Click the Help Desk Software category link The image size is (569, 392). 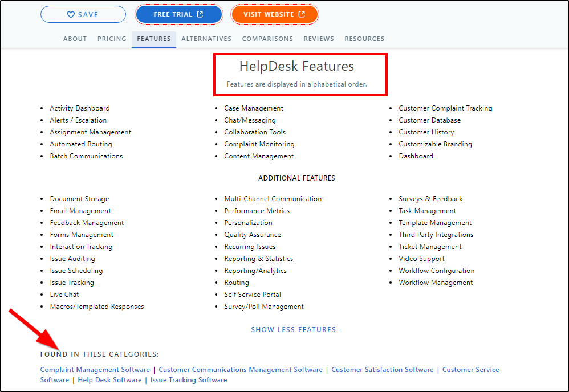click(x=109, y=380)
